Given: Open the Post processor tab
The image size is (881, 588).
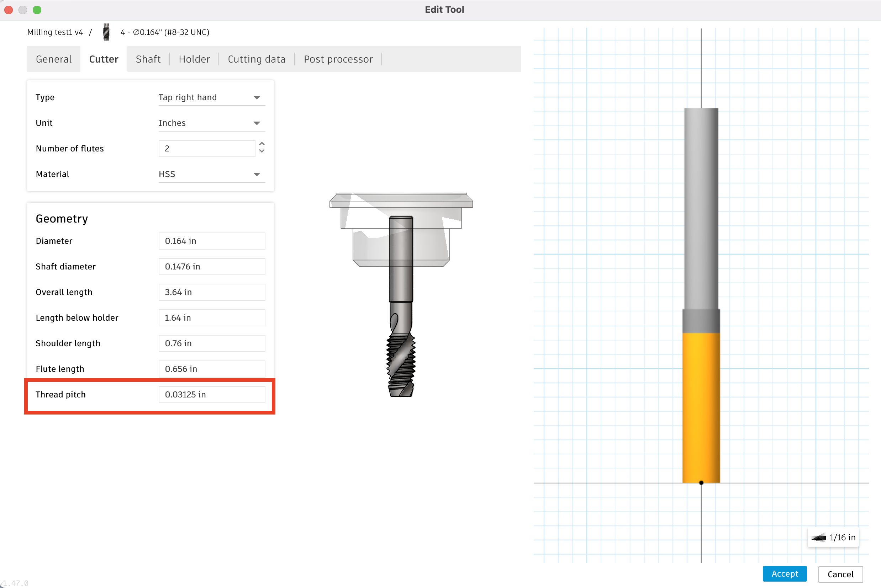Looking at the screenshot, I should (338, 59).
